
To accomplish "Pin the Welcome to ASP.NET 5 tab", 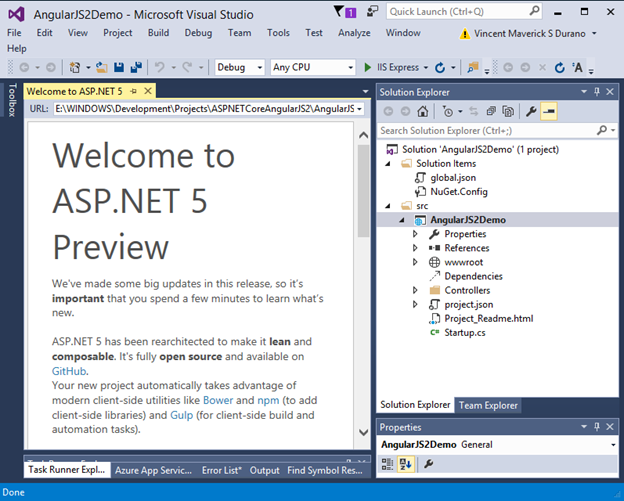I will pos(134,92).
